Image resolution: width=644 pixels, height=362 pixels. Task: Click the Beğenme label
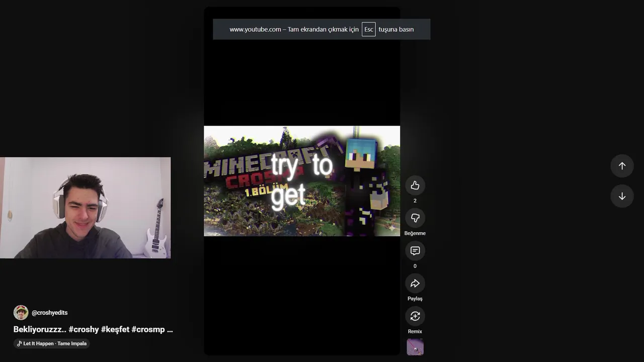pyautogui.click(x=415, y=233)
